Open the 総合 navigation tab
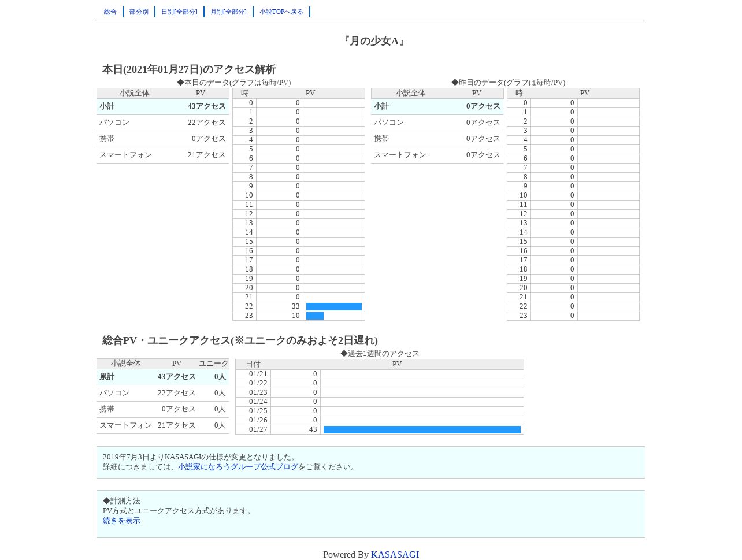This screenshot has height=560, width=742. [x=110, y=12]
